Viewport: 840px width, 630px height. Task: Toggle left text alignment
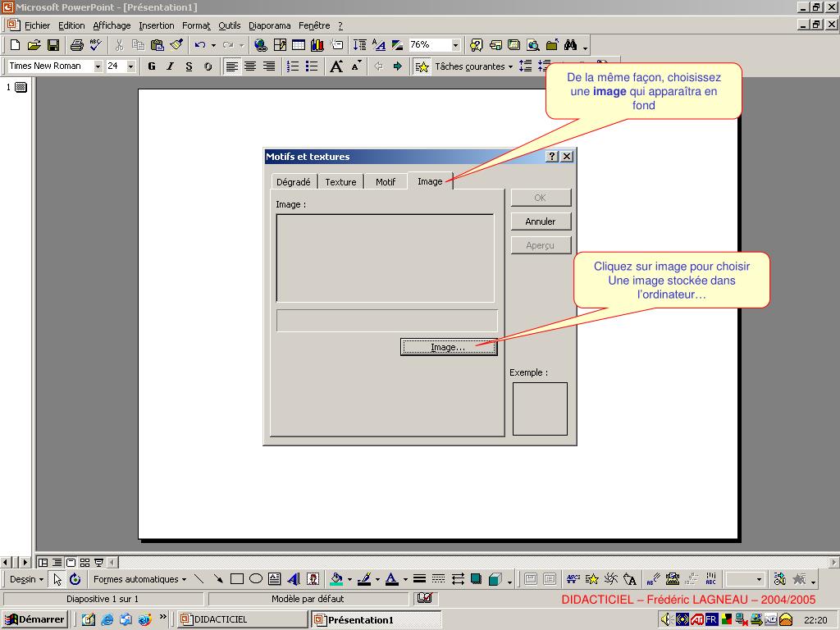point(231,66)
